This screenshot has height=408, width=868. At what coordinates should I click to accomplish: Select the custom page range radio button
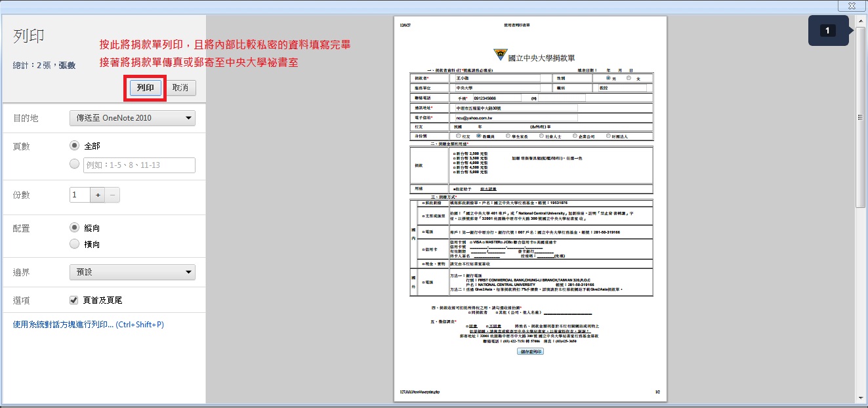75,164
